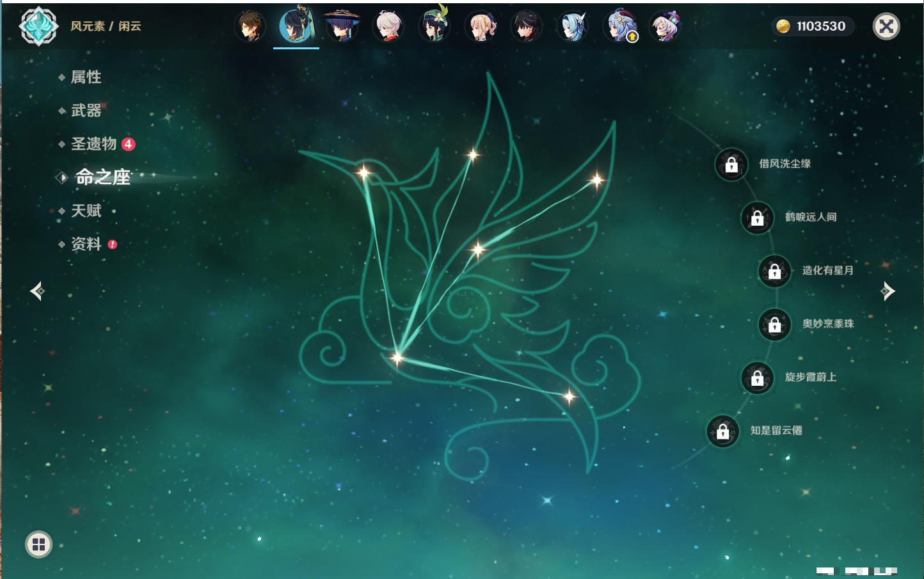
Task: Click the constellation star at the bird's beak
Action: click(363, 172)
